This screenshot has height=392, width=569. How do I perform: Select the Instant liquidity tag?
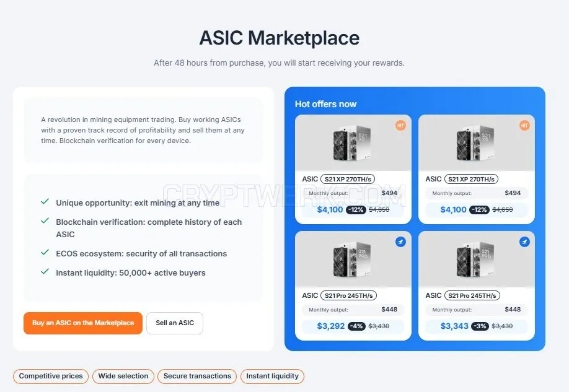pyautogui.click(x=273, y=377)
